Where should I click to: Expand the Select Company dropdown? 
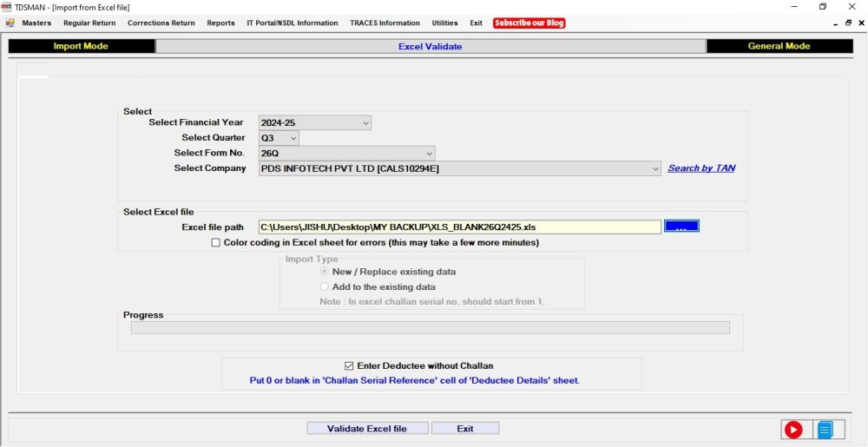coord(655,168)
